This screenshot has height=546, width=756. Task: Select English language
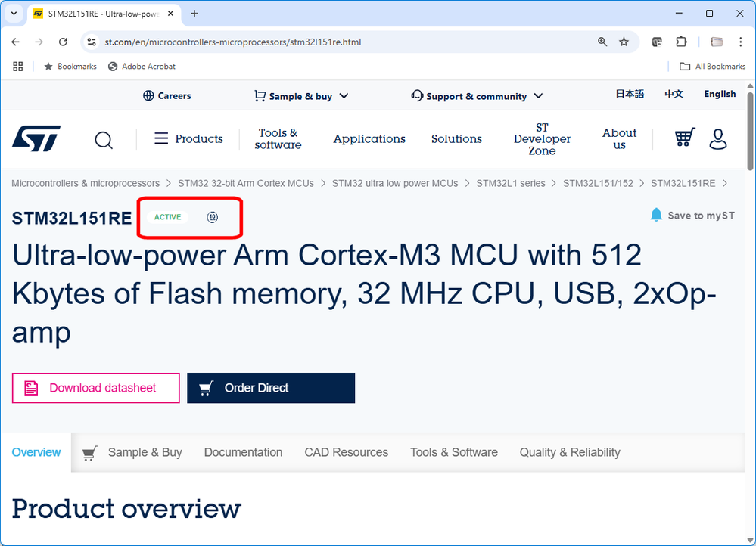coord(720,94)
